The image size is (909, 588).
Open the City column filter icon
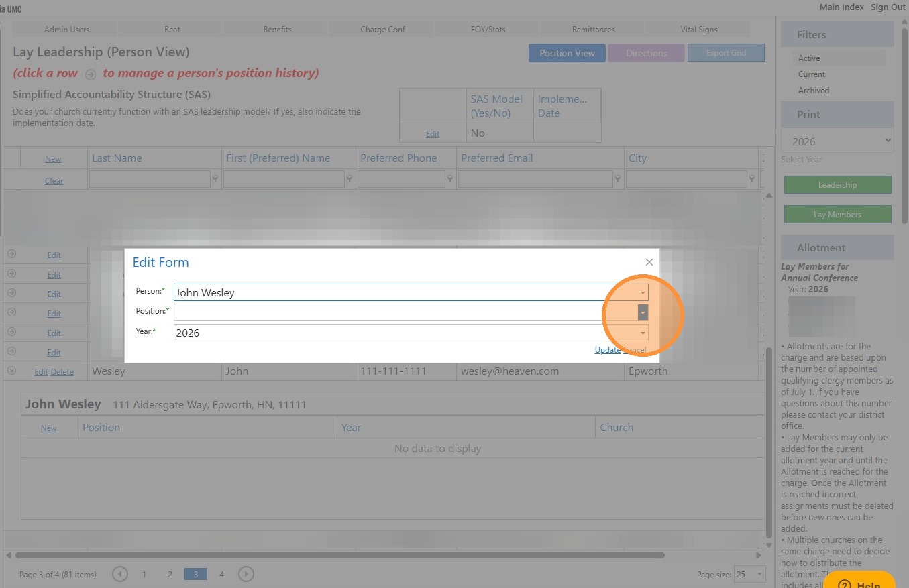click(x=752, y=180)
